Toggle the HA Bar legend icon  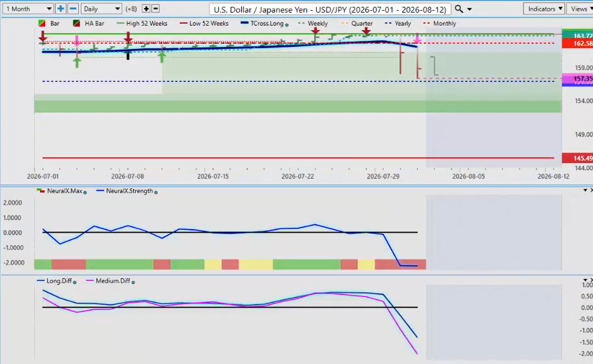coord(76,23)
